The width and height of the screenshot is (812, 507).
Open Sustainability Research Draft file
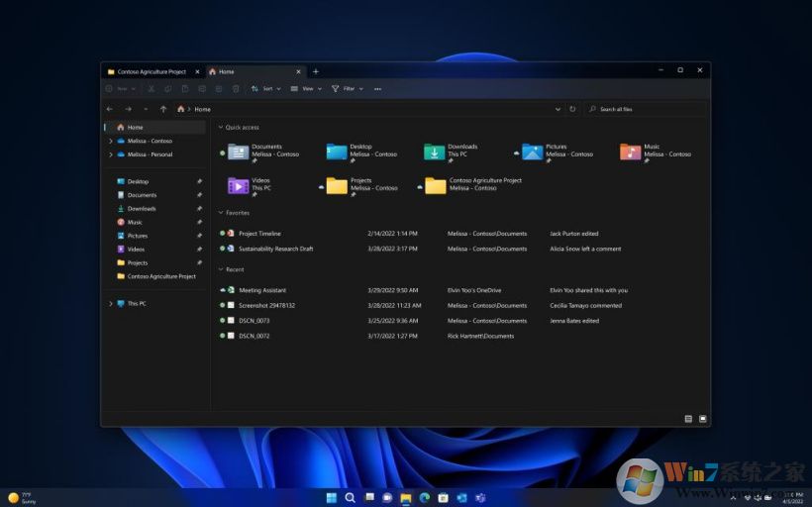[x=275, y=249]
